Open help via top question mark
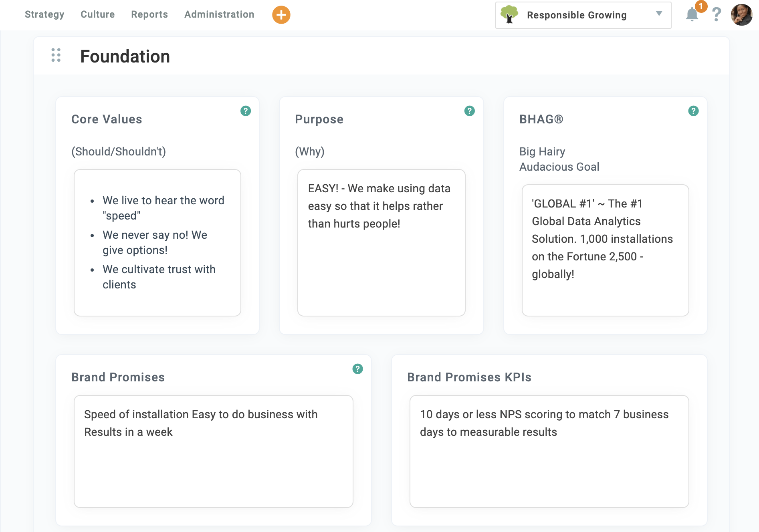The image size is (759, 532). [x=716, y=15]
